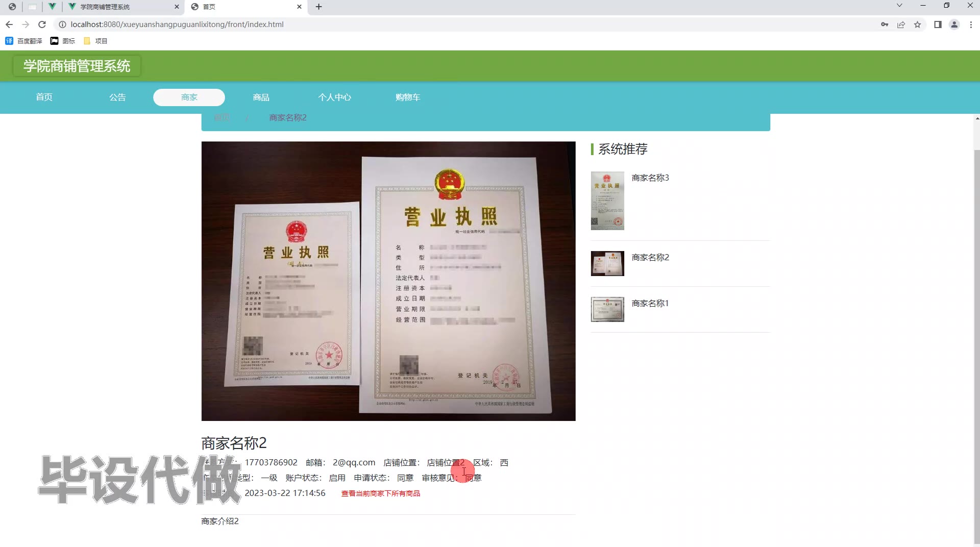
Task: Open the 商家名称2 recommendation thumbnail
Action: point(607,263)
